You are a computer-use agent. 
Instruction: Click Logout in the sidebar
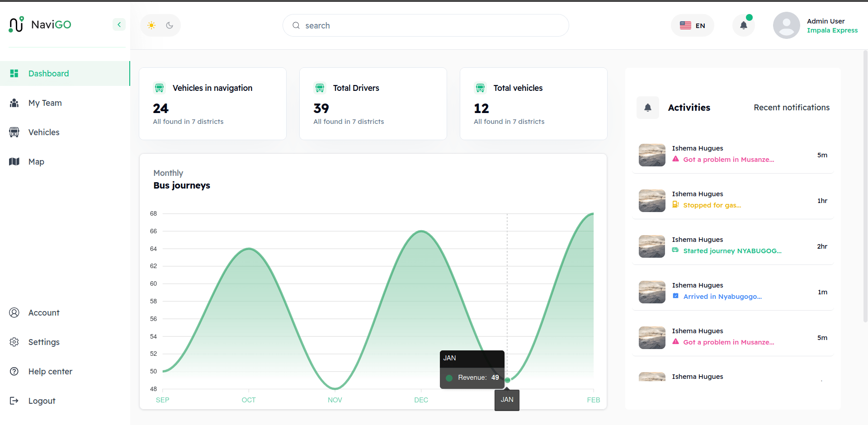tap(65, 401)
